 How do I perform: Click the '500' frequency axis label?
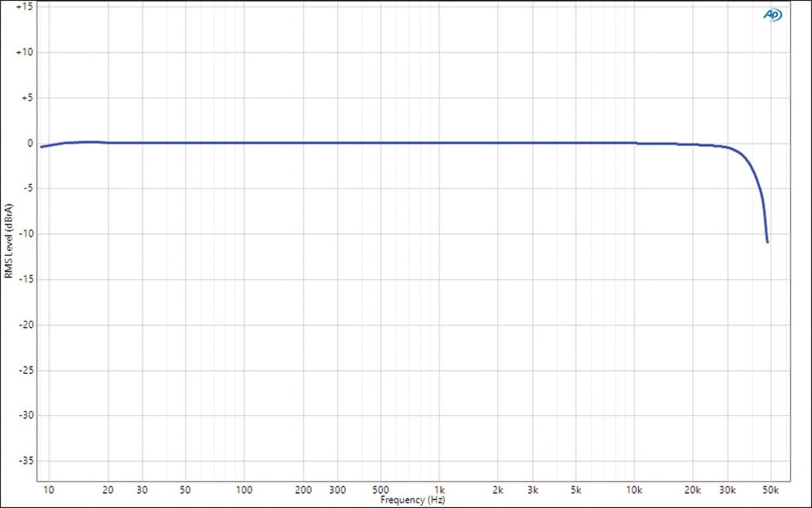[x=381, y=490]
